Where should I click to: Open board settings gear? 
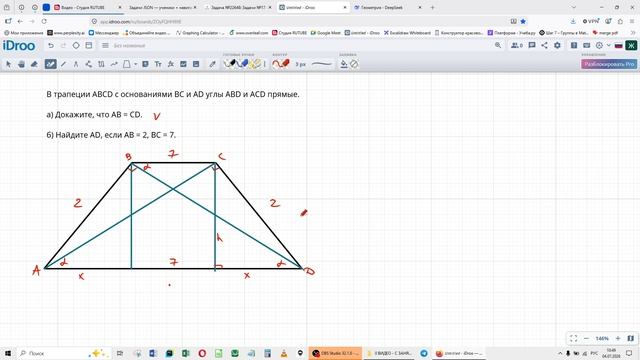click(x=557, y=45)
